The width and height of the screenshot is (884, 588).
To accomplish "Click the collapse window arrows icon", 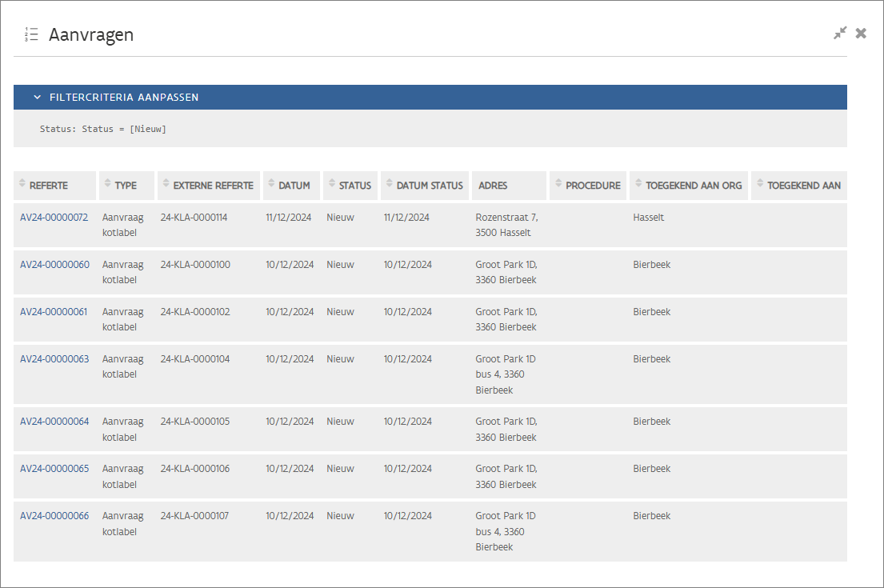I will 839,33.
